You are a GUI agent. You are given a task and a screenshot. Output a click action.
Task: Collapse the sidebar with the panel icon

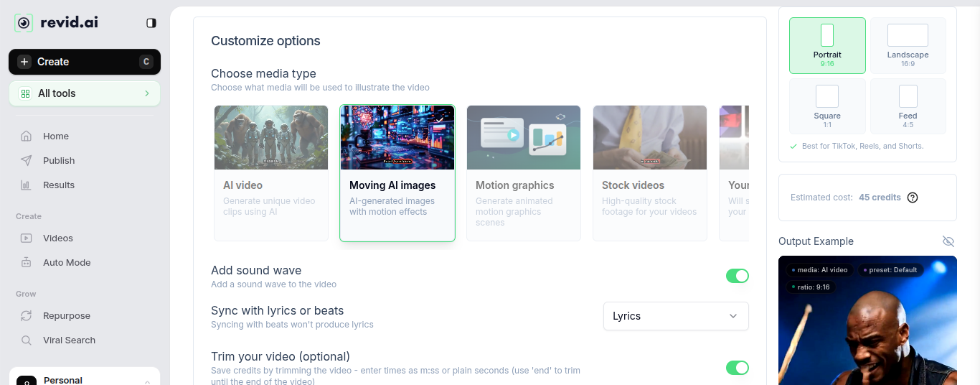tap(151, 23)
